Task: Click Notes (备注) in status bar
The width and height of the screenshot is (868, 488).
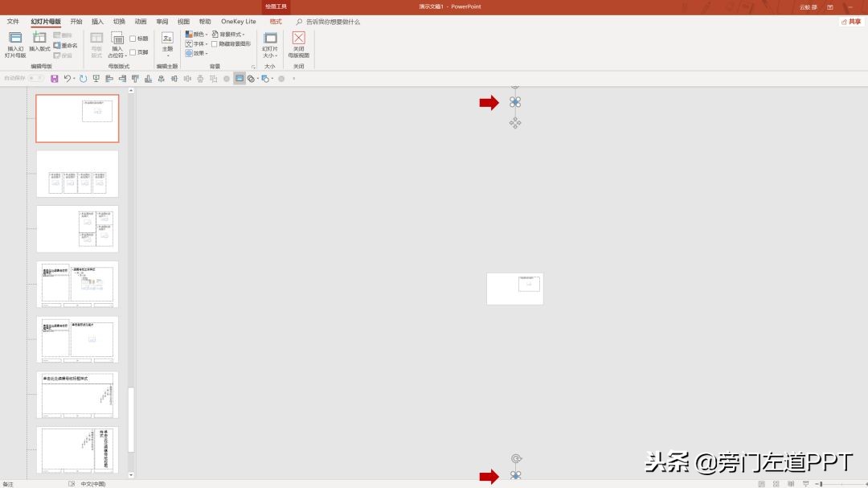Action: [x=8, y=484]
